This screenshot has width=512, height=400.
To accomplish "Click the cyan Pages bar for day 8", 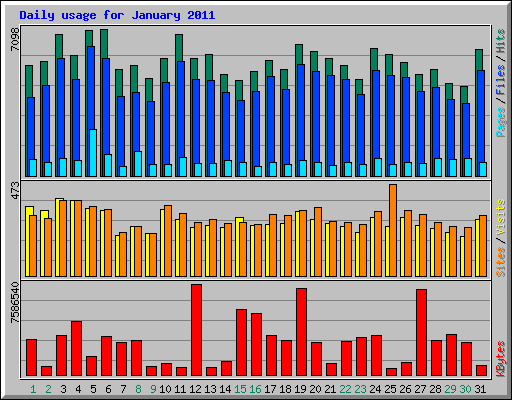I will [x=138, y=164].
